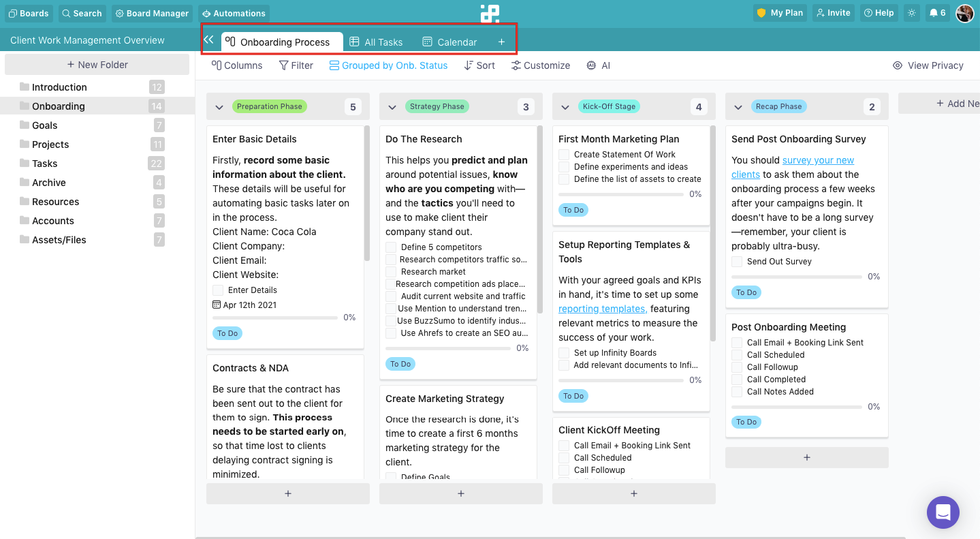The height and width of the screenshot is (539, 980).
Task: Click New Folder button
Action: pos(97,65)
